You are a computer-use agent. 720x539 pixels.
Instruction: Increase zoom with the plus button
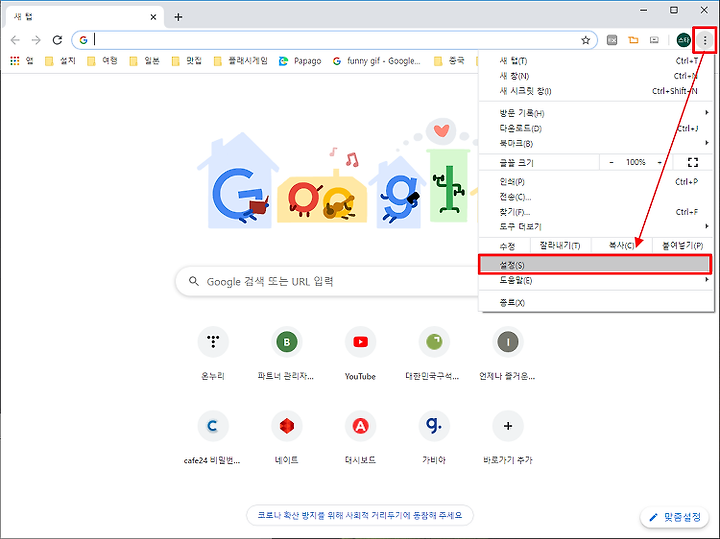pos(660,162)
